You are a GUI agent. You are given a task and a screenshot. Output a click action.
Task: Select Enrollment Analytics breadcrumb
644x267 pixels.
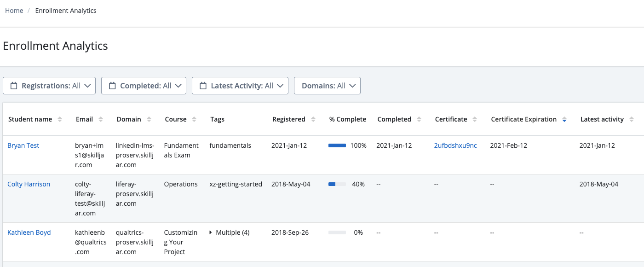pyautogui.click(x=66, y=11)
